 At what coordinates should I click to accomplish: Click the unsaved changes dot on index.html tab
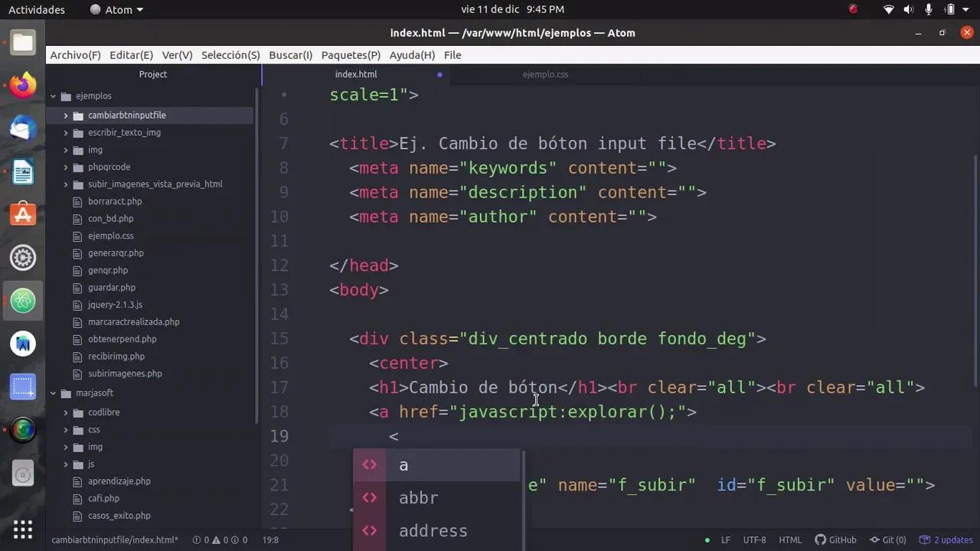(x=439, y=74)
